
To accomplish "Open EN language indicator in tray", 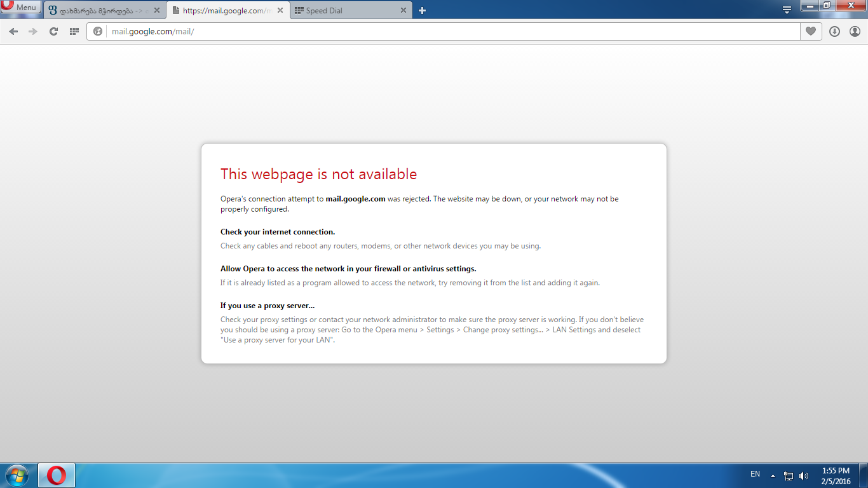I will (x=755, y=474).
